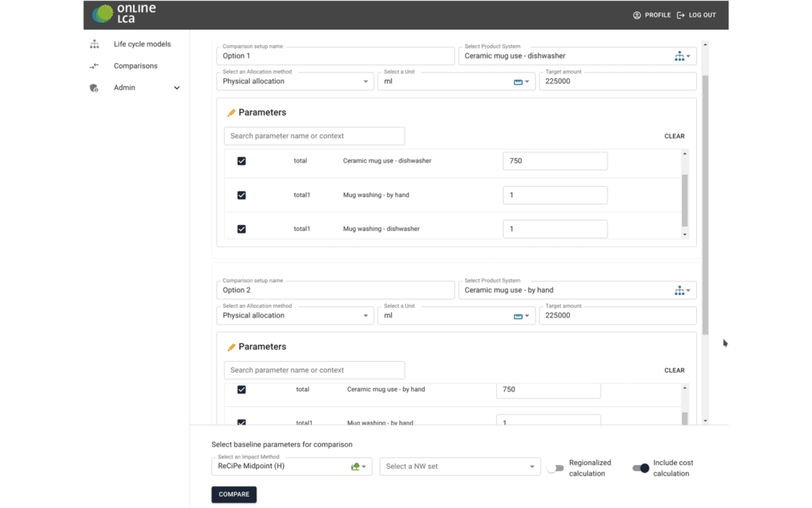Image resolution: width=812 pixels, height=508 pixels.
Task: Click the Comparisons sidebar icon
Action: (x=94, y=65)
